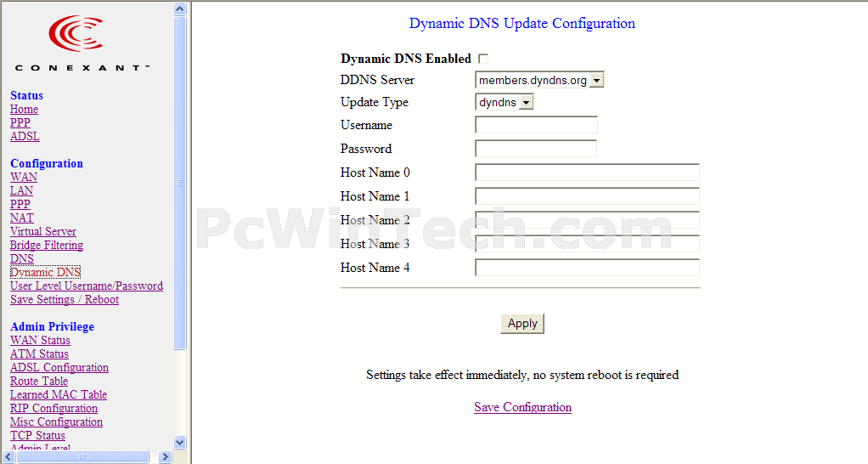Click the sidebar scroll up arrow
The width and height of the screenshot is (868, 464).
point(179,8)
